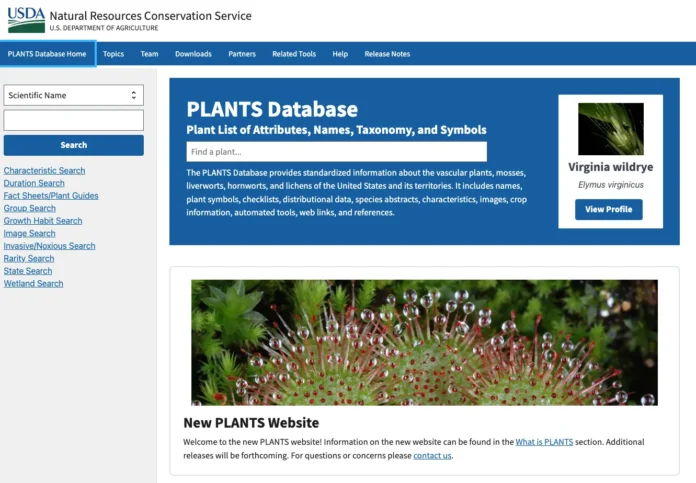Viewport: 696px width, 483px height.
Task: Click the sundew banner image
Action: coord(424,342)
